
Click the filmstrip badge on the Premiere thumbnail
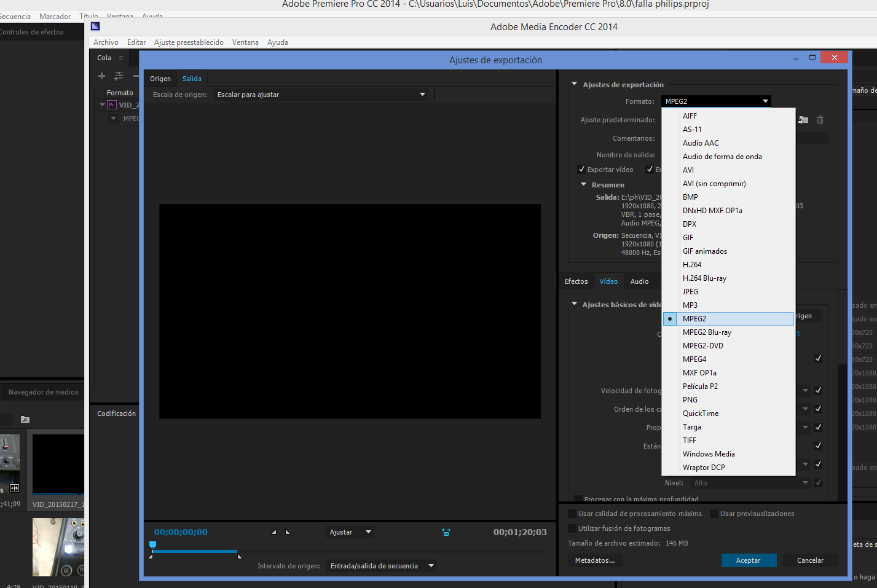click(14, 488)
